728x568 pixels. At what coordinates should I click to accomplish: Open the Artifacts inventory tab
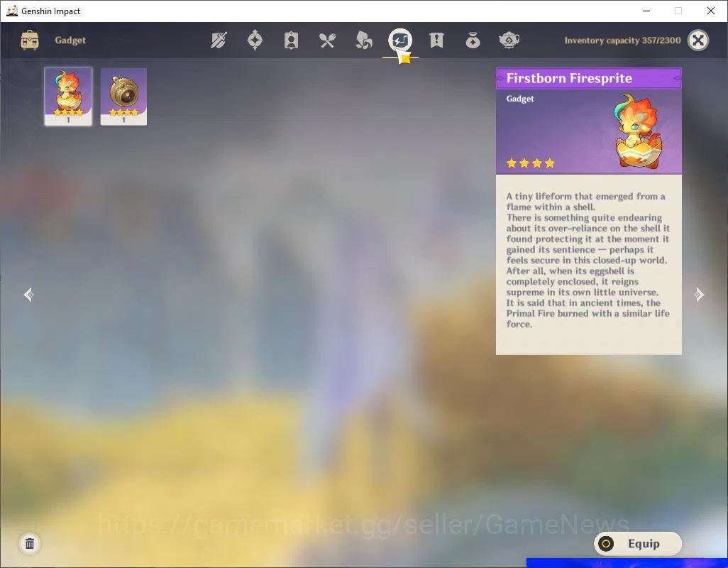click(255, 40)
